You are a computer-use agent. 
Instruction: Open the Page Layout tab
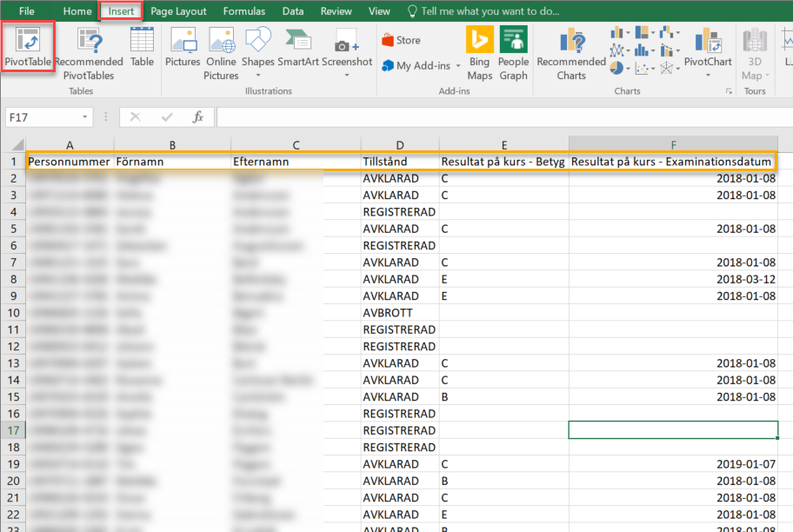[178, 11]
